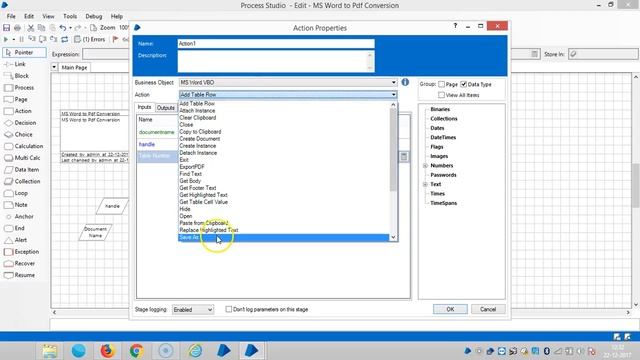Select the Decision stage tool

(20, 123)
